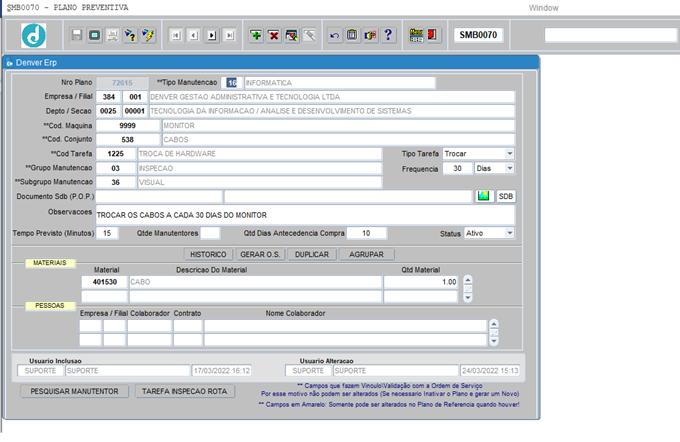The width and height of the screenshot is (680, 442).
Task: Click the empty toolbar field beside SMB0070
Action: pos(611,35)
